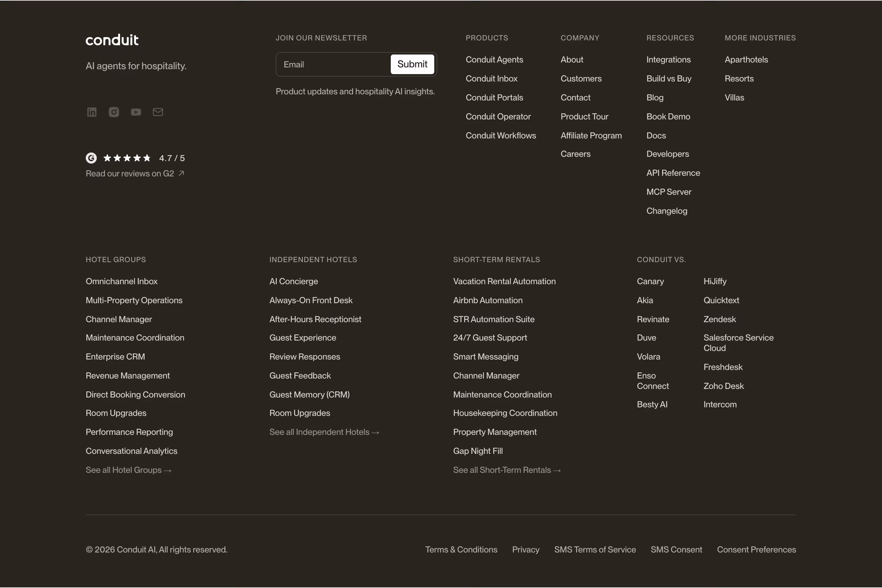Click See all Independent Hotels
The width and height of the screenshot is (882, 588).
click(x=324, y=432)
